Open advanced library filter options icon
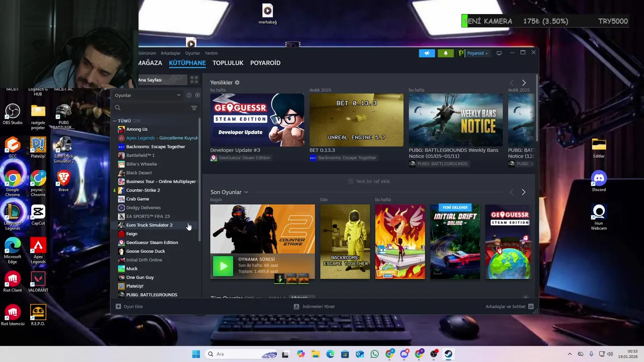 [194, 108]
